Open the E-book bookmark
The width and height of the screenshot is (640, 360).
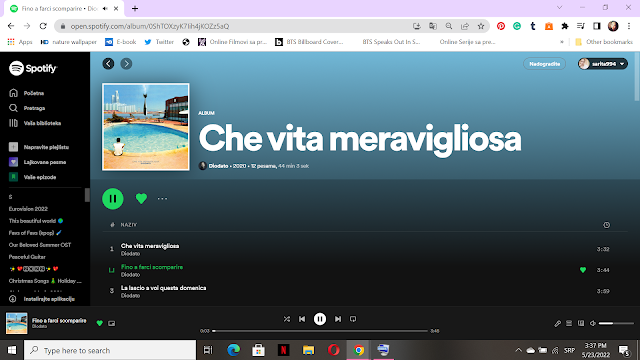121,42
